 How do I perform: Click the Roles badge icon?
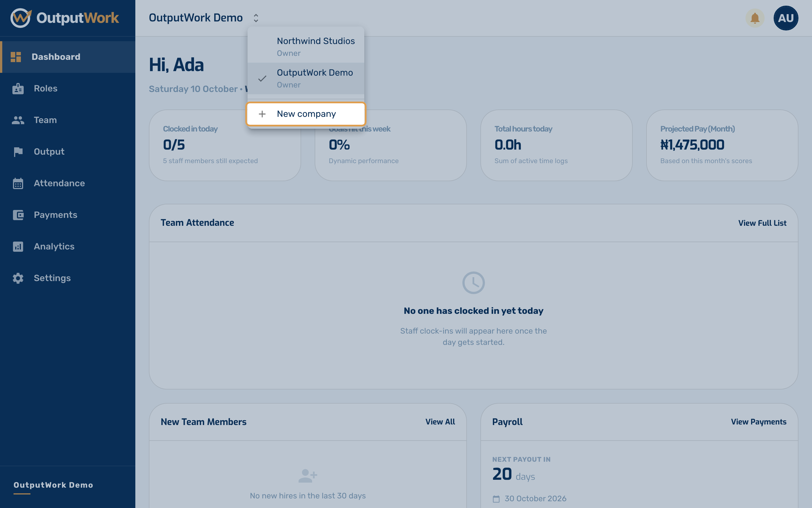tap(18, 89)
